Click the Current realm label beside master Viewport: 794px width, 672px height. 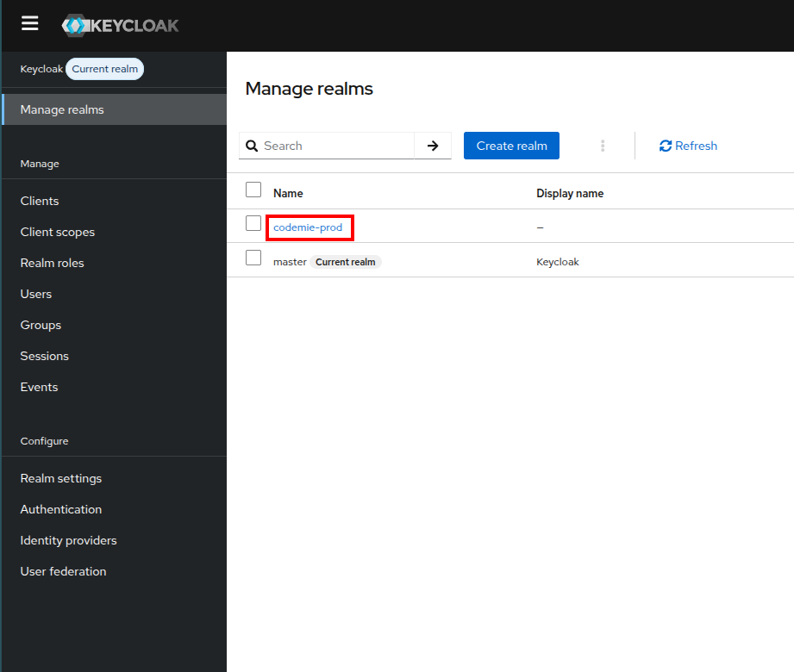point(346,262)
